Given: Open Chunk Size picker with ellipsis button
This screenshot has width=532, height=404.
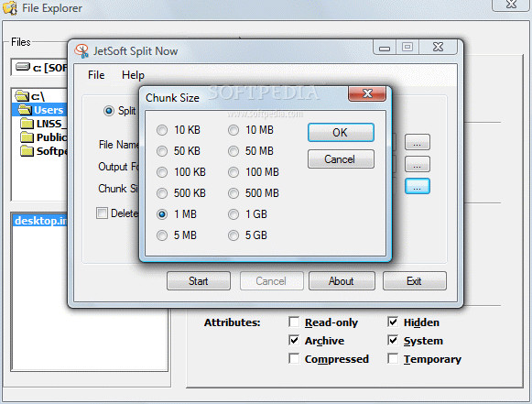Looking at the screenshot, I should (417, 186).
